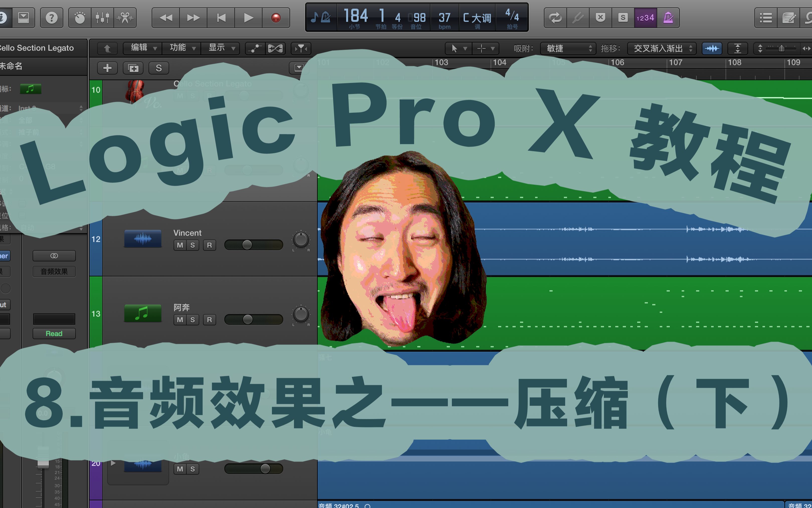
Task: Solo the 阿奔 track
Action: [192, 320]
